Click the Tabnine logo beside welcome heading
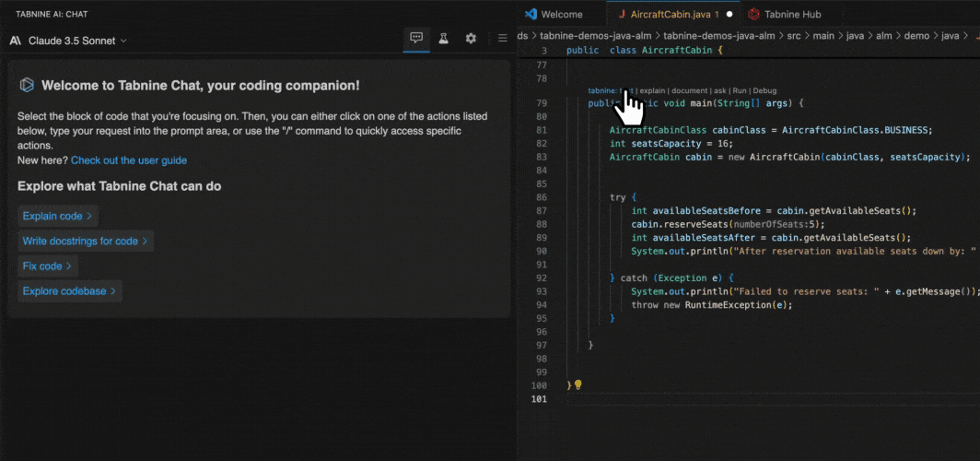 [x=27, y=86]
